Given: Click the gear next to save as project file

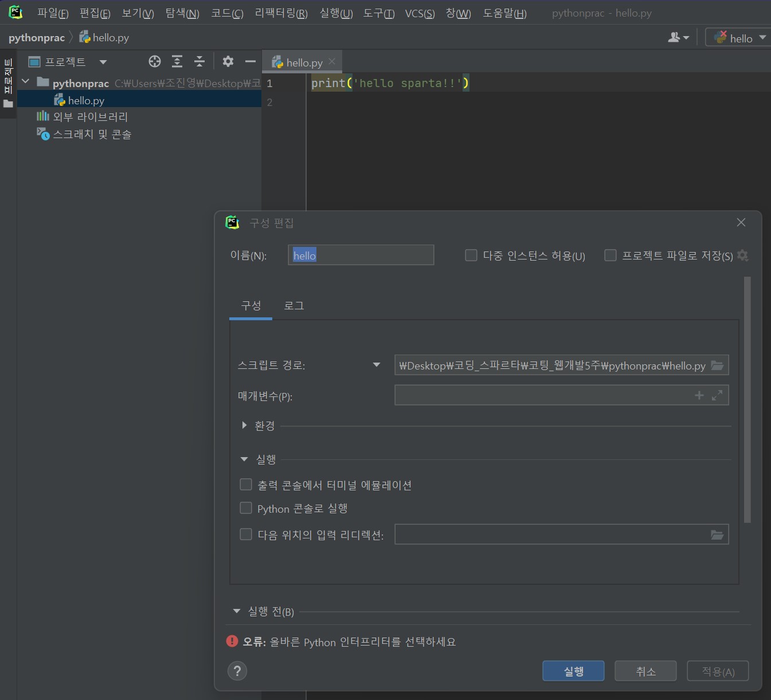Looking at the screenshot, I should tap(743, 255).
